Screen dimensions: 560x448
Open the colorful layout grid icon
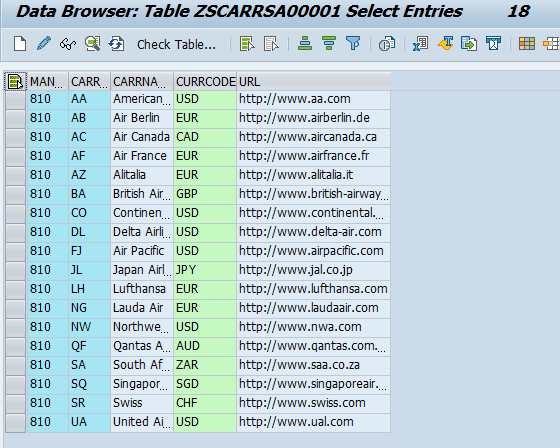coord(527,44)
